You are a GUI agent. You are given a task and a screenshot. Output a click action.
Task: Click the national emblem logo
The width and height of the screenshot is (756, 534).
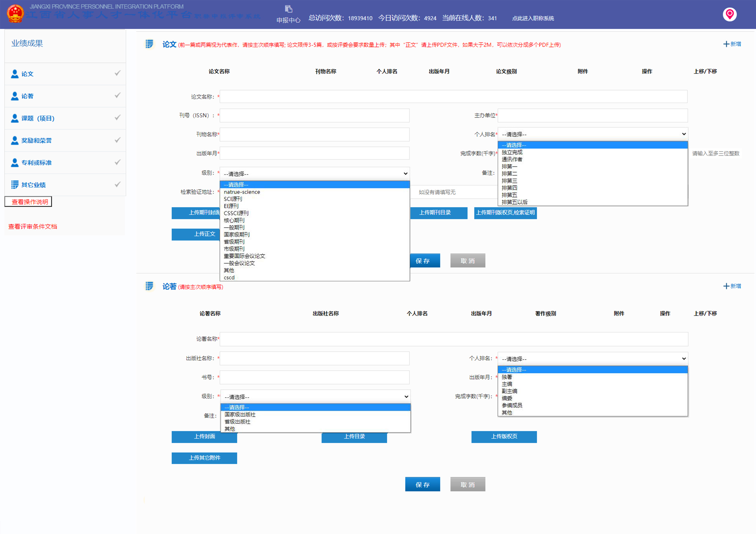(x=15, y=14)
